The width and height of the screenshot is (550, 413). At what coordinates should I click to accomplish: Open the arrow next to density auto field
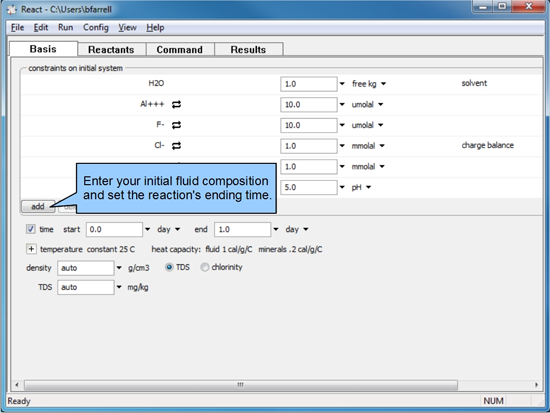119,268
